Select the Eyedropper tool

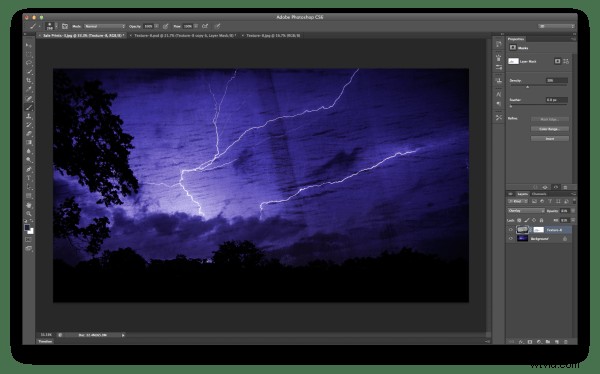click(29, 89)
